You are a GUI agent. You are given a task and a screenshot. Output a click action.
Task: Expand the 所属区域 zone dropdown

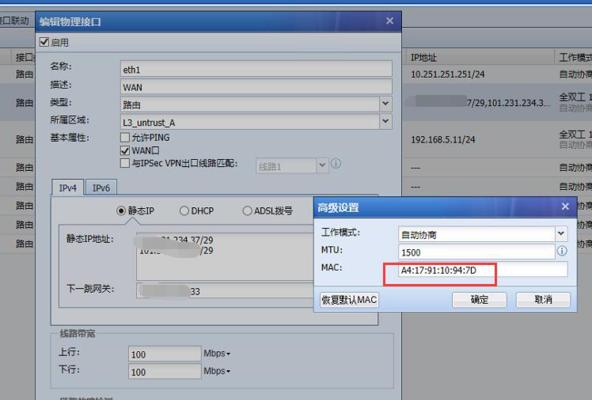(x=385, y=122)
